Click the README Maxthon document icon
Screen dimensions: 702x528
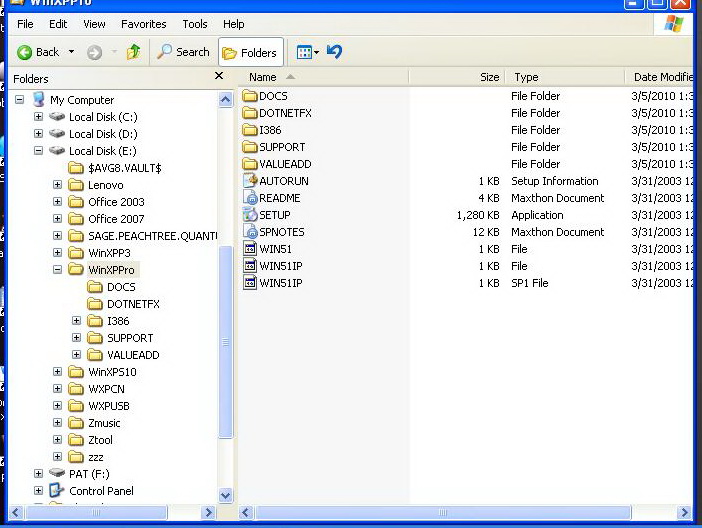point(250,197)
